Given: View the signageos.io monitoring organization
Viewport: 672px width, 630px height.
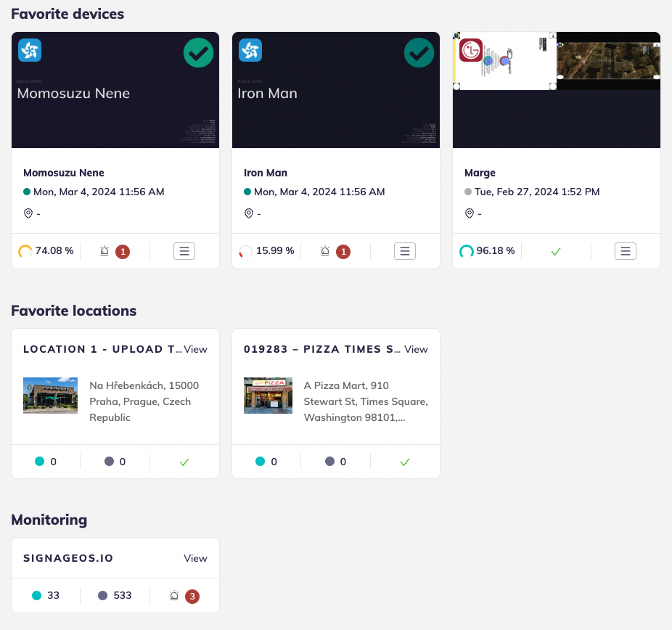Looking at the screenshot, I should [x=195, y=558].
